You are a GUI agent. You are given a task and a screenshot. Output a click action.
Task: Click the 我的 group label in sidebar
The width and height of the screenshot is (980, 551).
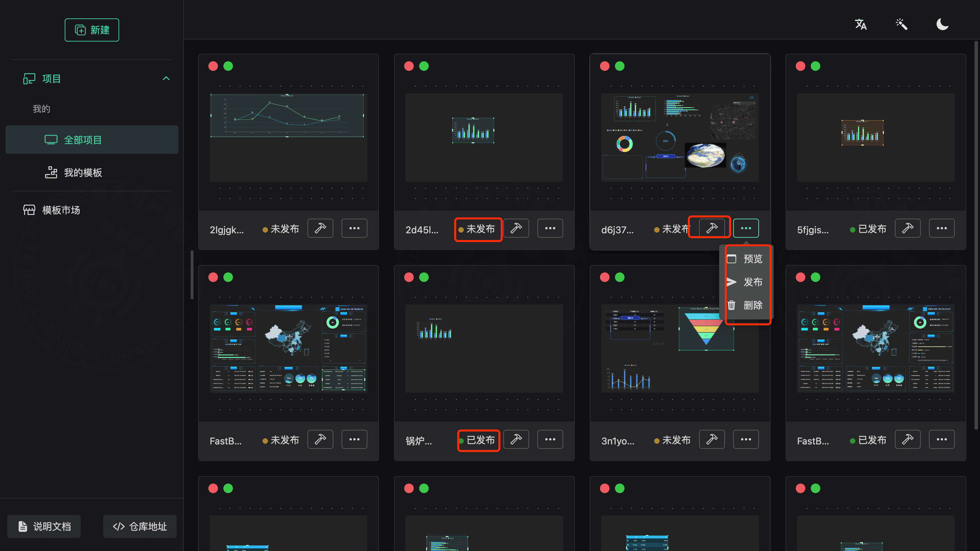pyautogui.click(x=42, y=109)
